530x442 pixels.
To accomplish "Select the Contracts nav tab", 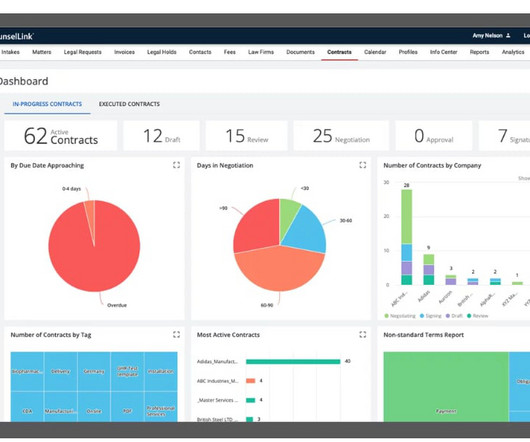I will (339, 52).
